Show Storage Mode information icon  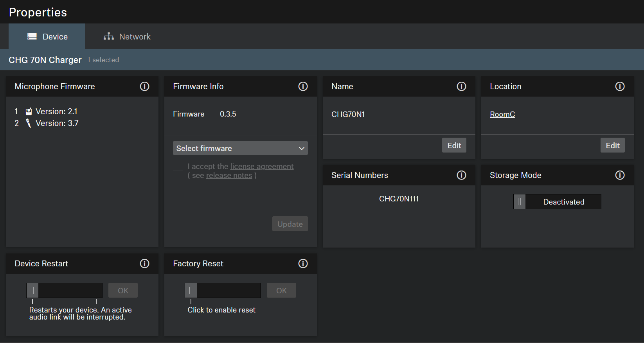point(620,175)
